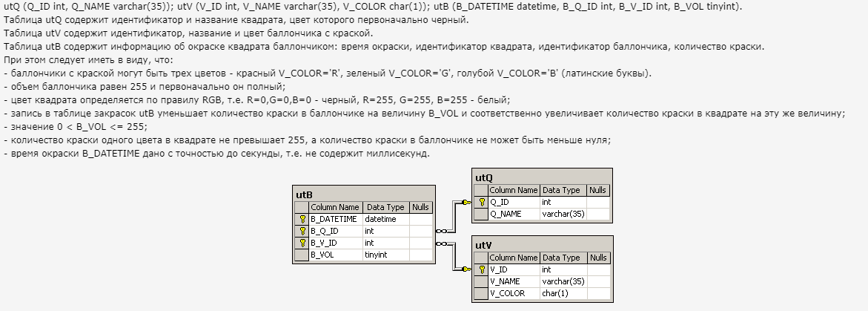Click the line 'значение 0 < B_VOL <= 255'
The width and height of the screenshot is (868, 311).
(76, 126)
